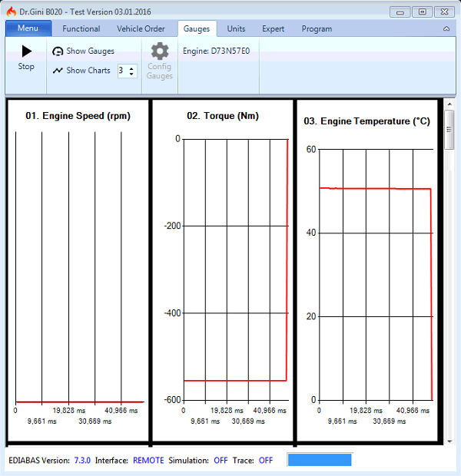This screenshot has height=476, width=461.
Task: Open the Program tab
Action: point(317,29)
